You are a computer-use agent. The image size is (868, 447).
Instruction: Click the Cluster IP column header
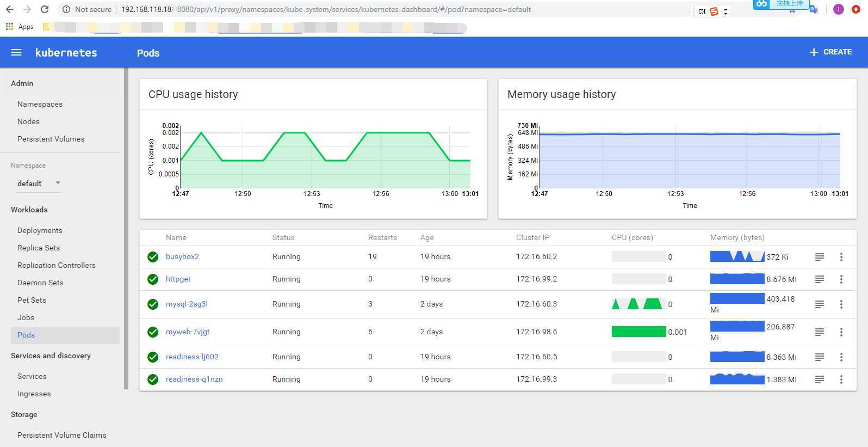532,237
